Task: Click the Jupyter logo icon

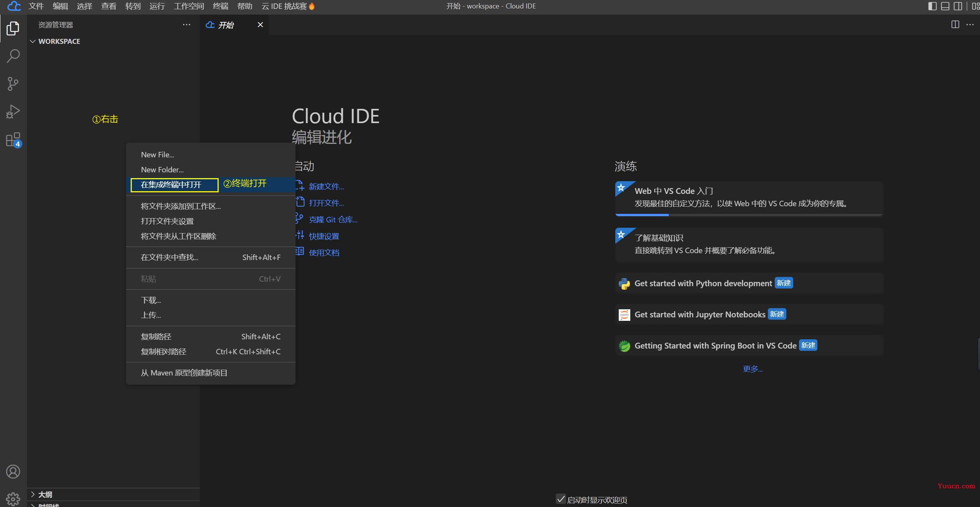Action: [624, 315]
